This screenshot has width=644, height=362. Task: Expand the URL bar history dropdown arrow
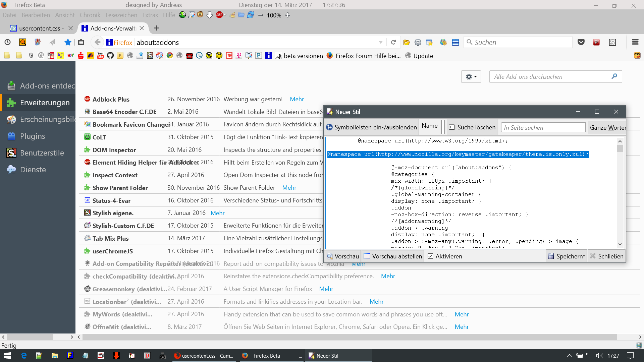380,42
